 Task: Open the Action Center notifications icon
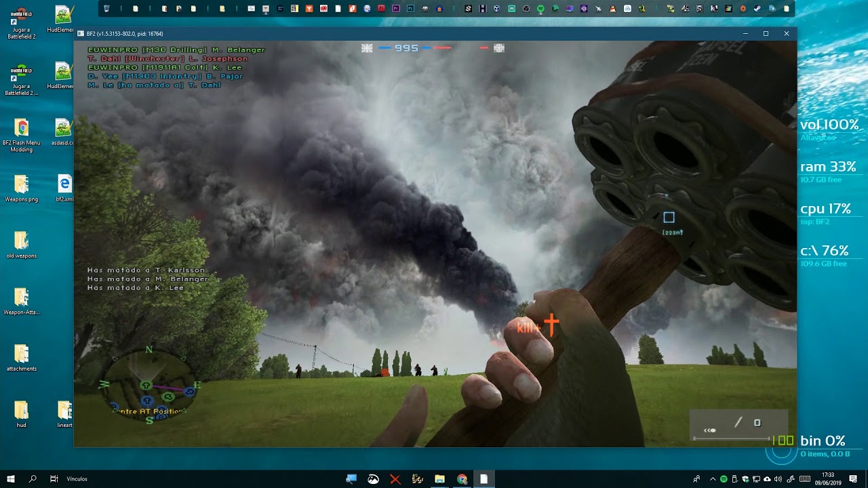[853, 479]
